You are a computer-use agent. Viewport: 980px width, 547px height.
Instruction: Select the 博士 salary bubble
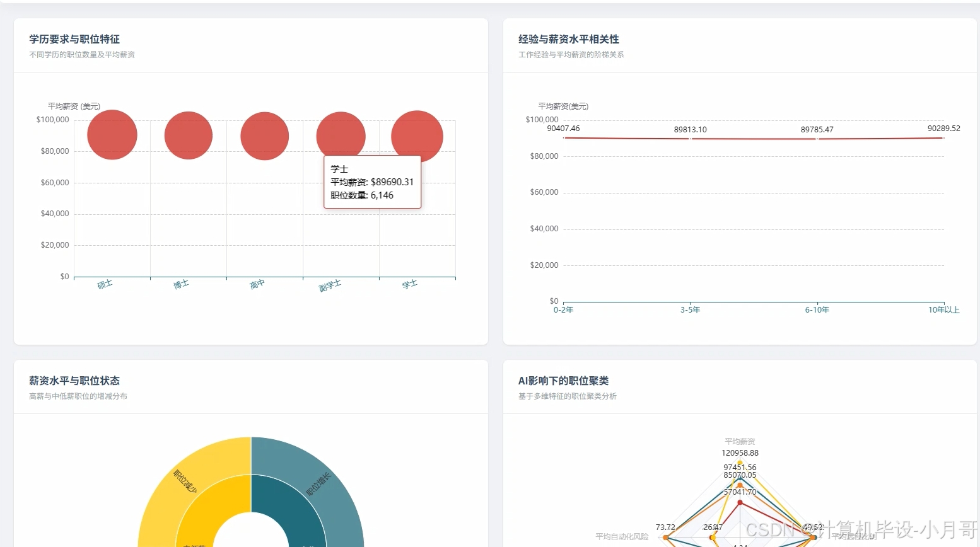click(x=189, y=135)
